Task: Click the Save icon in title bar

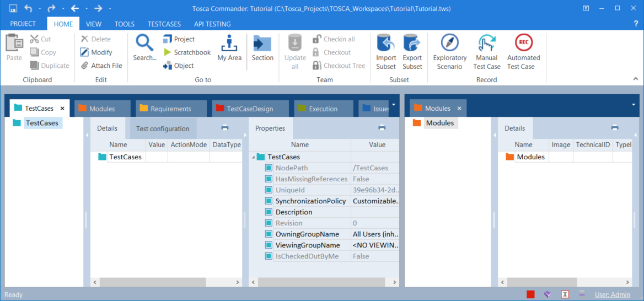Action: pos(13,8)
